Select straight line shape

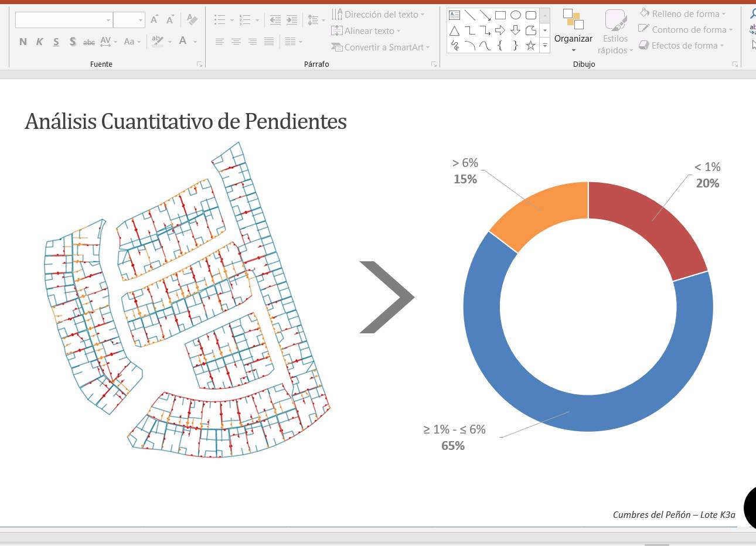tap(469, 15)
